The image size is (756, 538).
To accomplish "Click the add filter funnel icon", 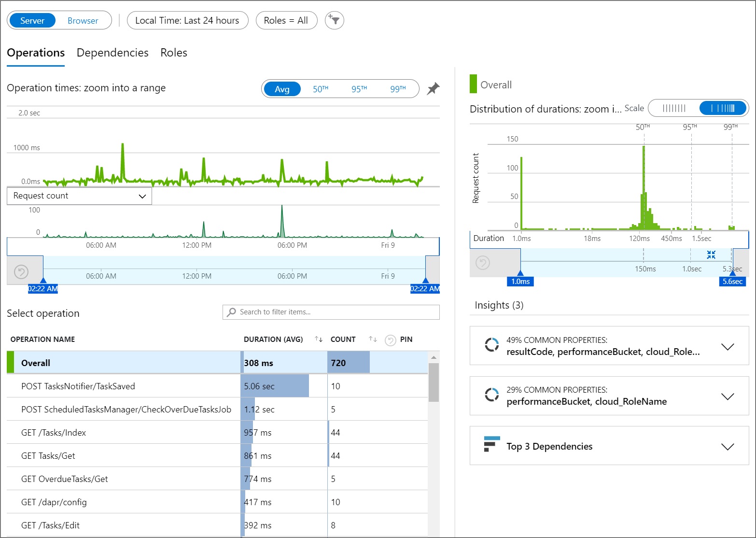I will pos(334,21).
